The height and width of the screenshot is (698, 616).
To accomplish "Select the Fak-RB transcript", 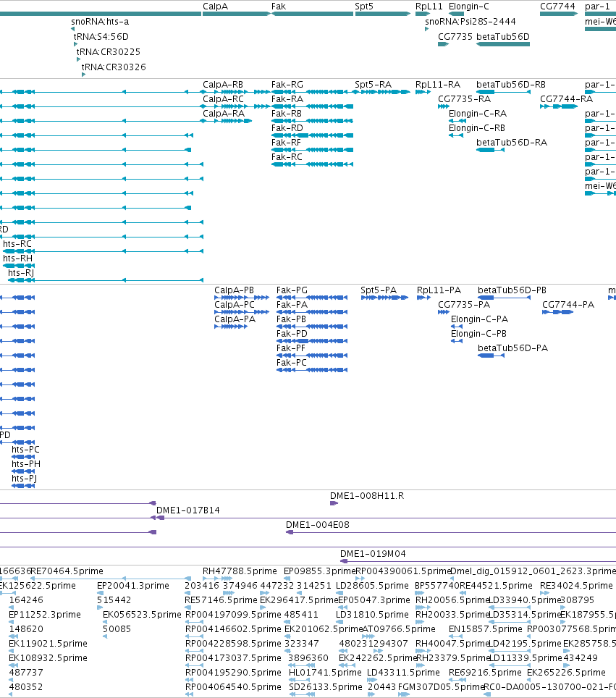I will point(313,121).
